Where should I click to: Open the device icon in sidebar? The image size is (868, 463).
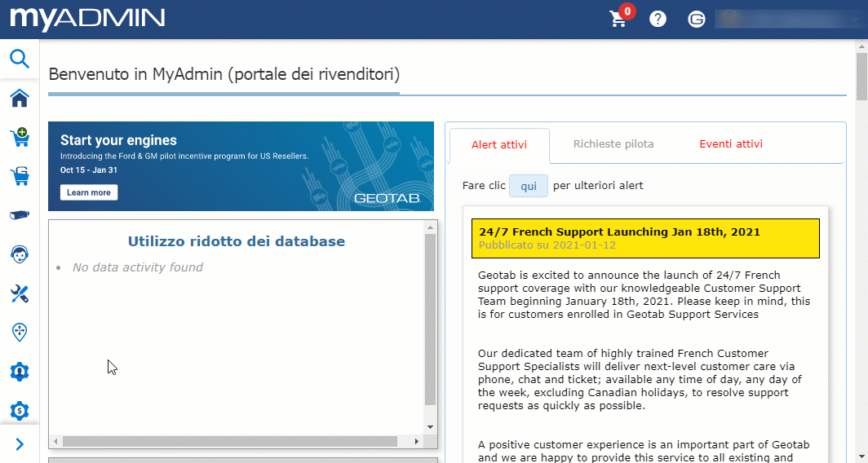click(x=20, y=215)
